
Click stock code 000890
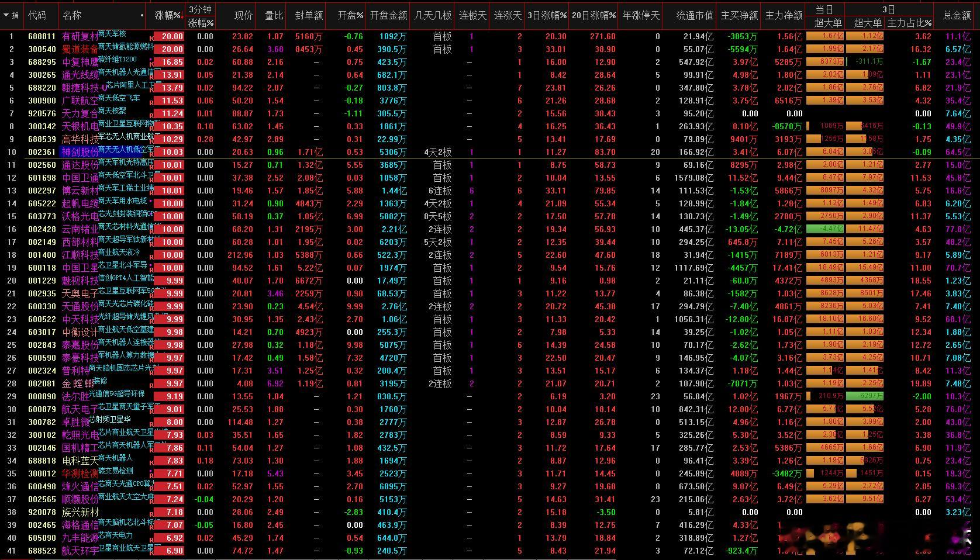point(42,396)
